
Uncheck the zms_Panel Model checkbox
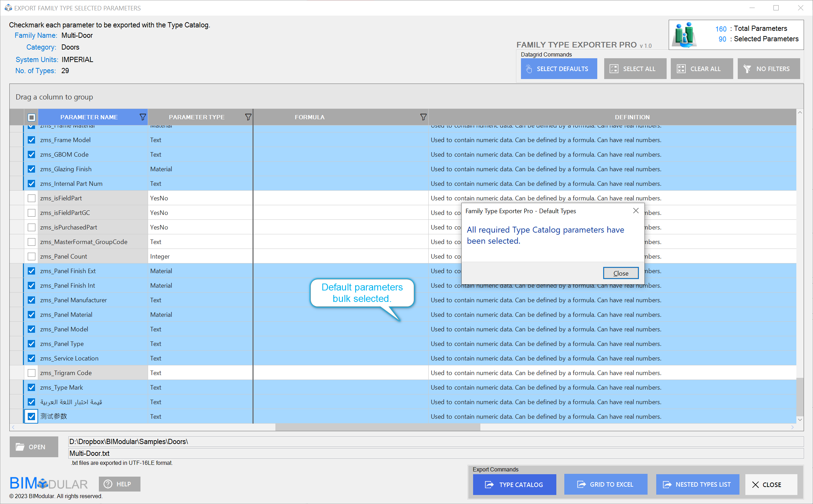32,329
